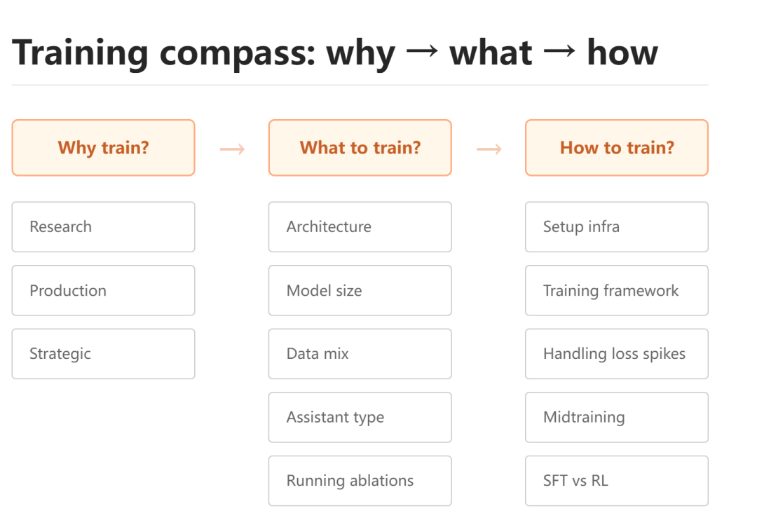Open the Architecture item
Image resolution: width=757 pixels, height=532 pixels.
360,227
